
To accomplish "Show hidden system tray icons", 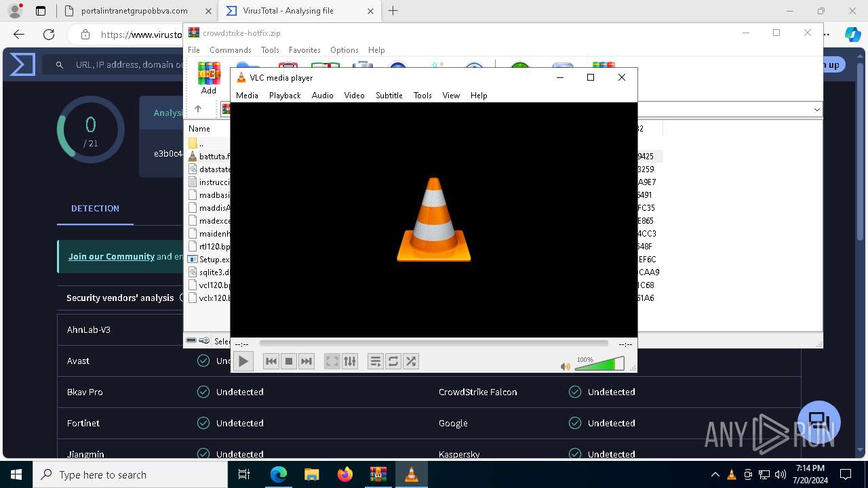I will click(715, 474).
